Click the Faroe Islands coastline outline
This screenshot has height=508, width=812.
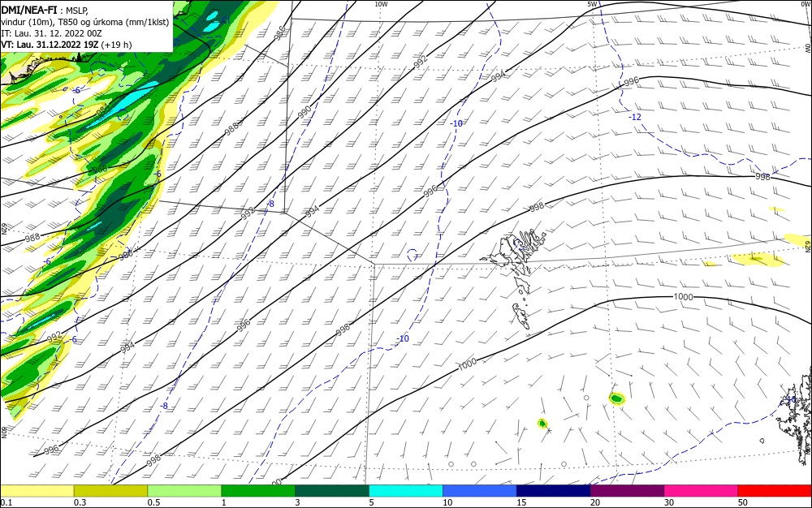[x=514, y=278]
